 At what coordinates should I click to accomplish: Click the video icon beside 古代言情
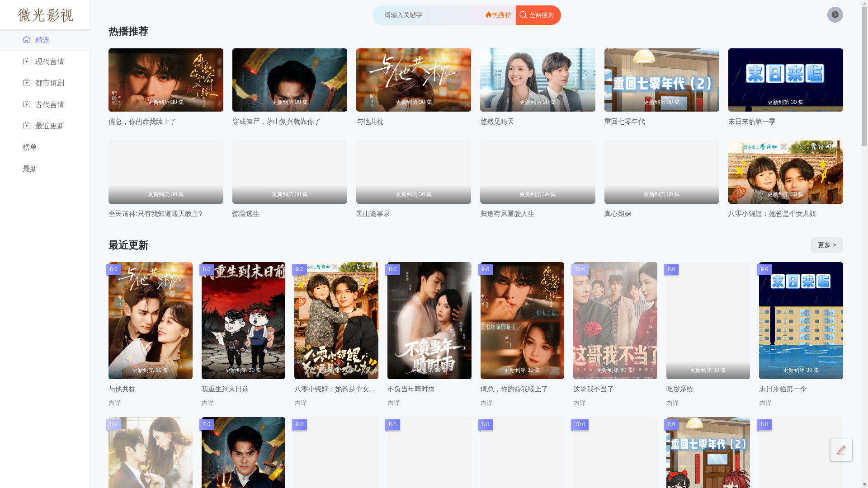pyautogui.click(x=27, y=104)
